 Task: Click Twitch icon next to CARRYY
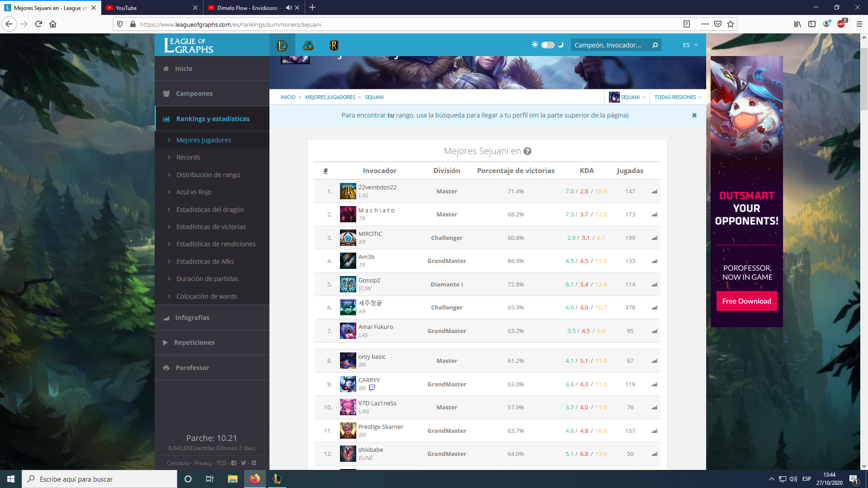[x=372, y=388]
